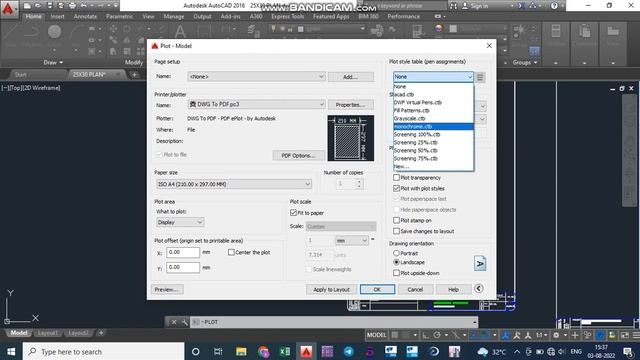640x360 pixels.
Task: Click the customization menu icon in status bar
Action: tap(636, 335)
